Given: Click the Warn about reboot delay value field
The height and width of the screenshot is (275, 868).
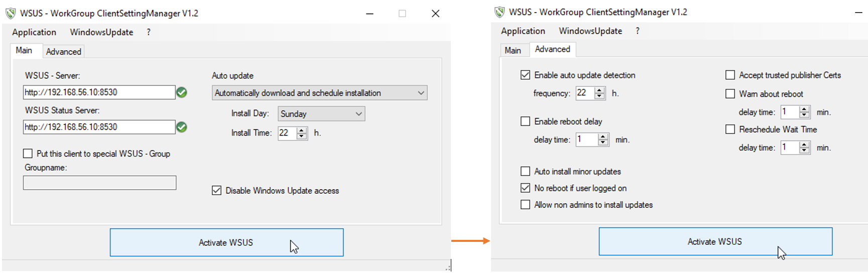Looking at the screenshot, I should coord(790,112).
